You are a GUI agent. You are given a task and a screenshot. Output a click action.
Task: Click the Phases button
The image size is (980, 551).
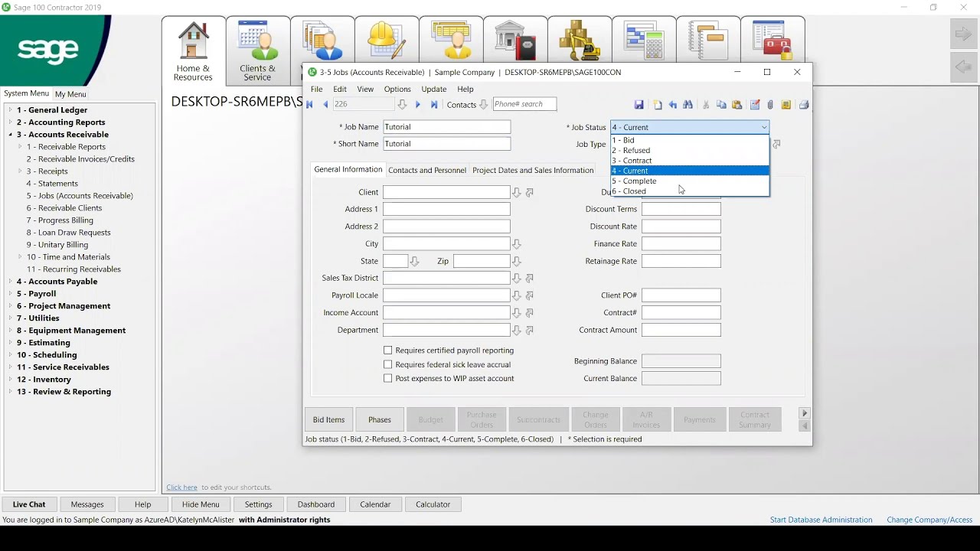click(x=380, y=420)
